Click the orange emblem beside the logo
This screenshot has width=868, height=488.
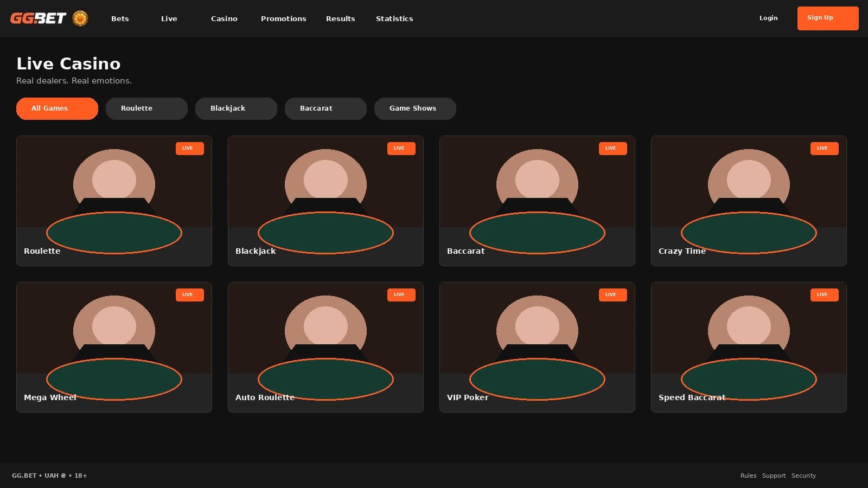pos(80,18)
